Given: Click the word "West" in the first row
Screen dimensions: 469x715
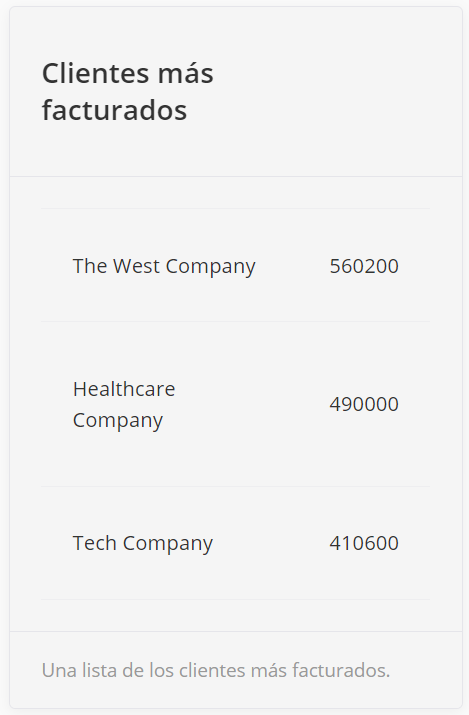Looking at the screenshot, I should point(136,266).
